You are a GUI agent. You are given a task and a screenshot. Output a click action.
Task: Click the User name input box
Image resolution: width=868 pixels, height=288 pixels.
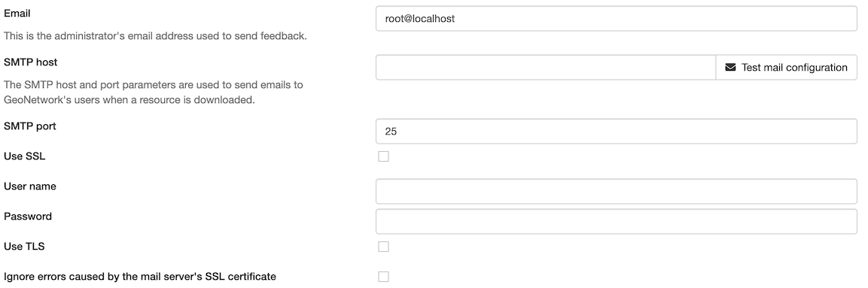coord(616,191)
